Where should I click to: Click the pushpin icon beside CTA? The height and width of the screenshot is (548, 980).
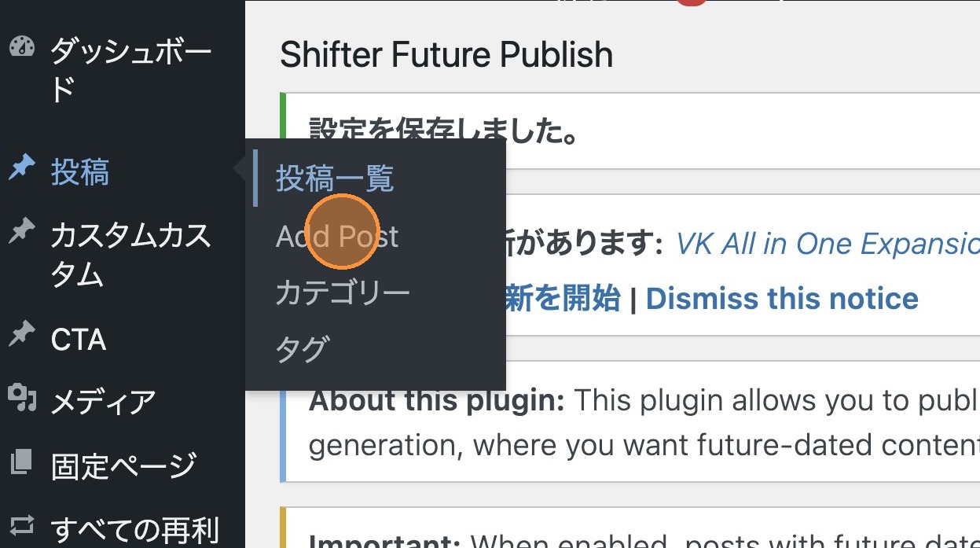pyautogui.click(x=22, y=336)
